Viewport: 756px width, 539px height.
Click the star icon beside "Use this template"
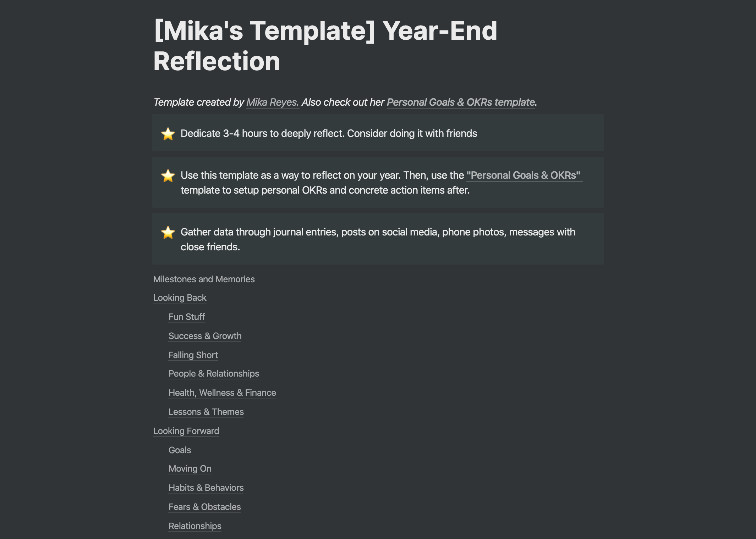[168, 176]
